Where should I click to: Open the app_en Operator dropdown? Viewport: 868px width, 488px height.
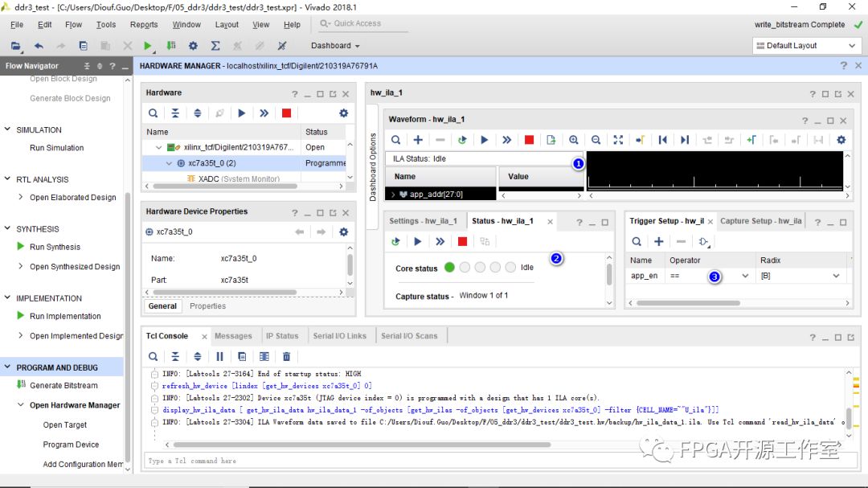(x=744, y=276)
